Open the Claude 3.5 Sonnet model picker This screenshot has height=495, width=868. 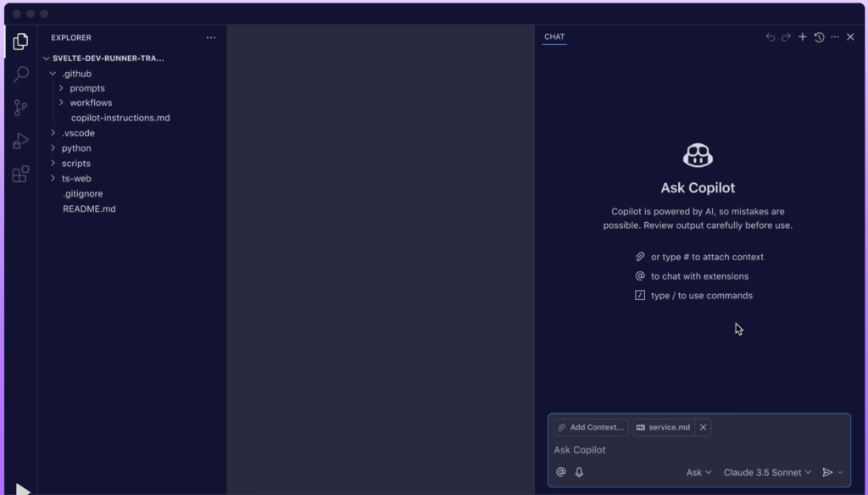tap(767, 472)
